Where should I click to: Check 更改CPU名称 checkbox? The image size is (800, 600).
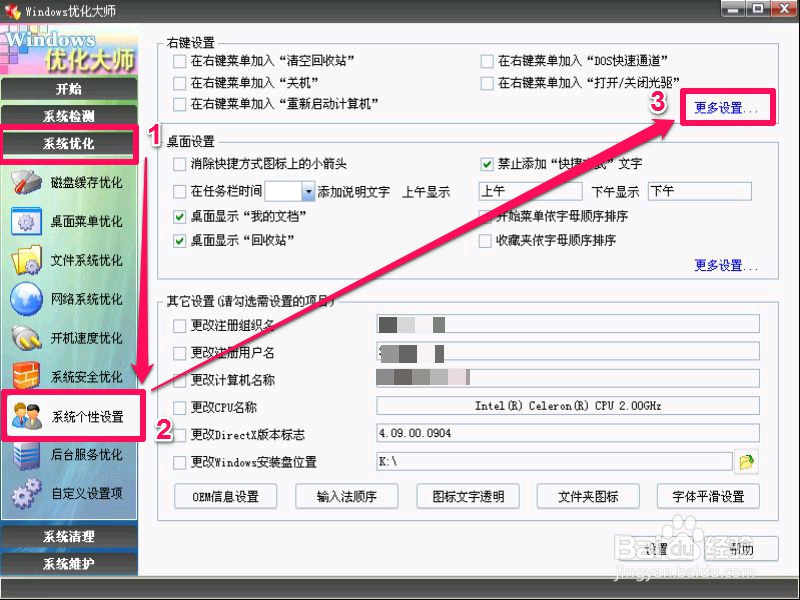[x=180, y=408]
